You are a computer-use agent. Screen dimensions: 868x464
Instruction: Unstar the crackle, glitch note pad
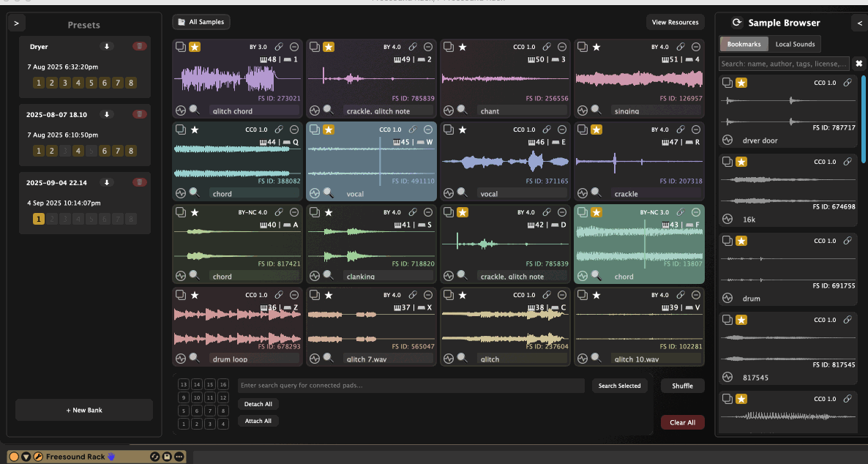pos(328,46)
